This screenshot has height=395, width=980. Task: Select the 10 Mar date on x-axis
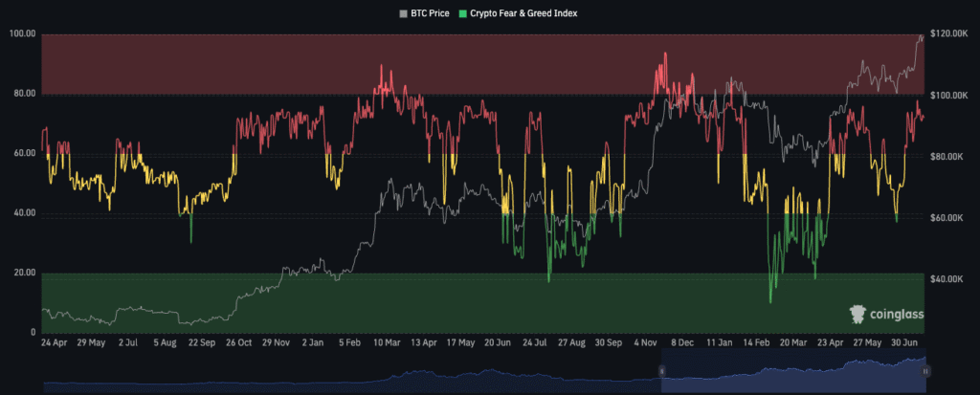pyautogui.click(x=387, y=340)
